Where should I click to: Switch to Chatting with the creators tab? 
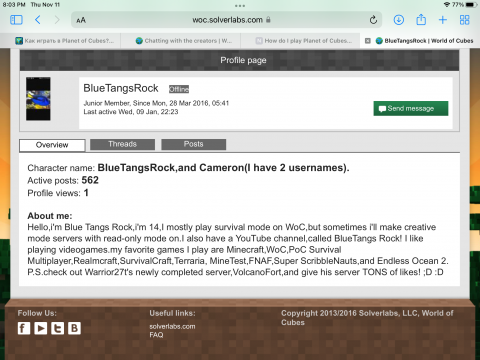[183, 41]
